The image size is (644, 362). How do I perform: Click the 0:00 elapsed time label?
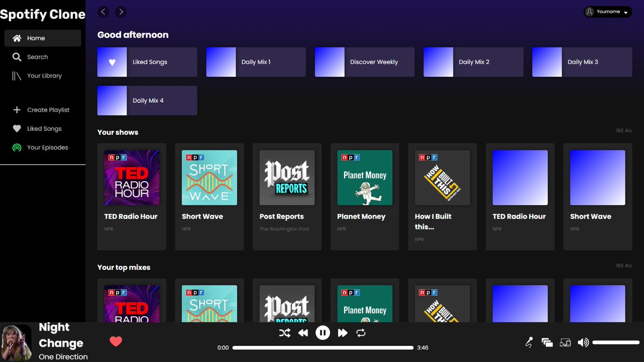tap(223, 348)
